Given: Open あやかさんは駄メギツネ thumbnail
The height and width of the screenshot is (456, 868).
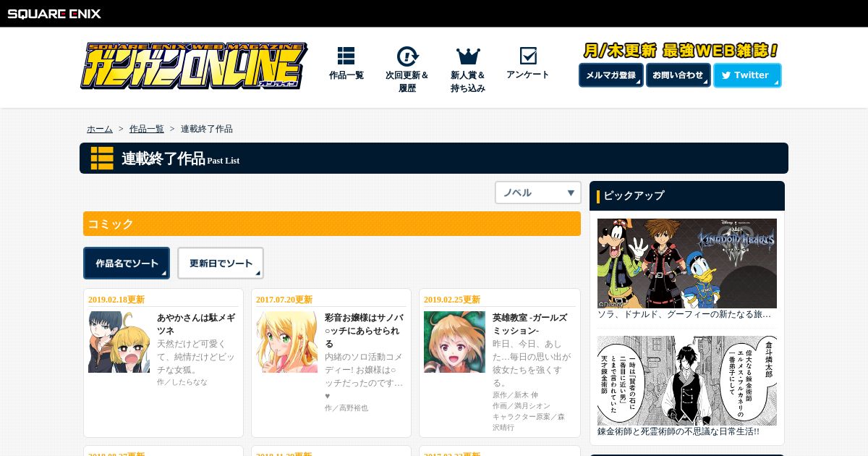Looking at the screenshot, I should click(119, 342).
